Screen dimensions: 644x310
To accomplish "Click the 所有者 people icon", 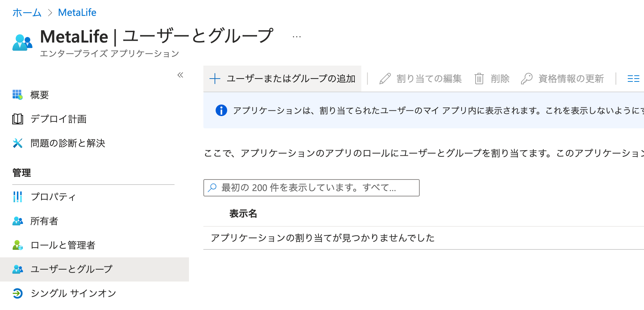I will [18, 221].
